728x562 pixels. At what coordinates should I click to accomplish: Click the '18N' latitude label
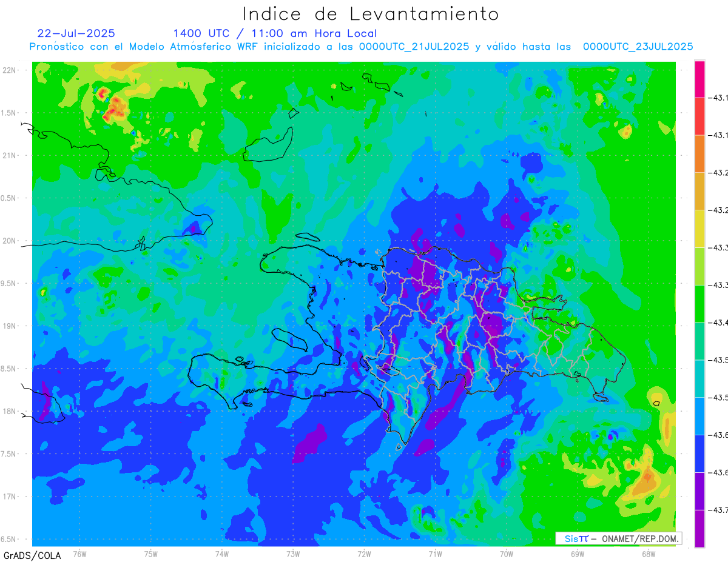(10, 411)
